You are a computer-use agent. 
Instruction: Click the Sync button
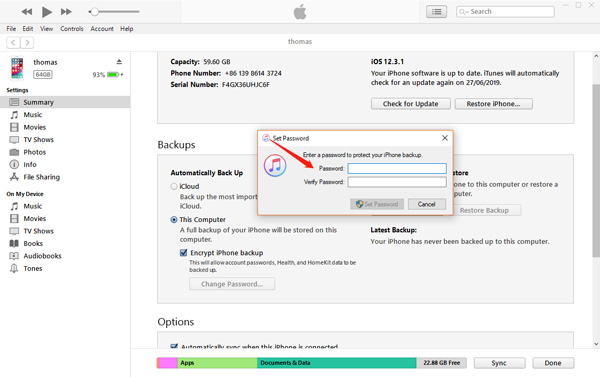click(499, 363)
